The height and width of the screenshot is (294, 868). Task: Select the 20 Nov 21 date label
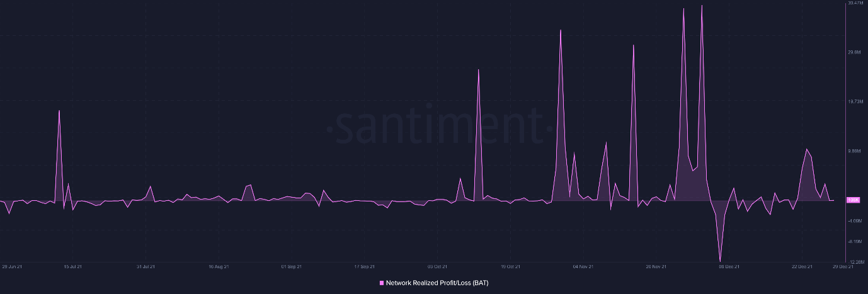click(656, 266)
